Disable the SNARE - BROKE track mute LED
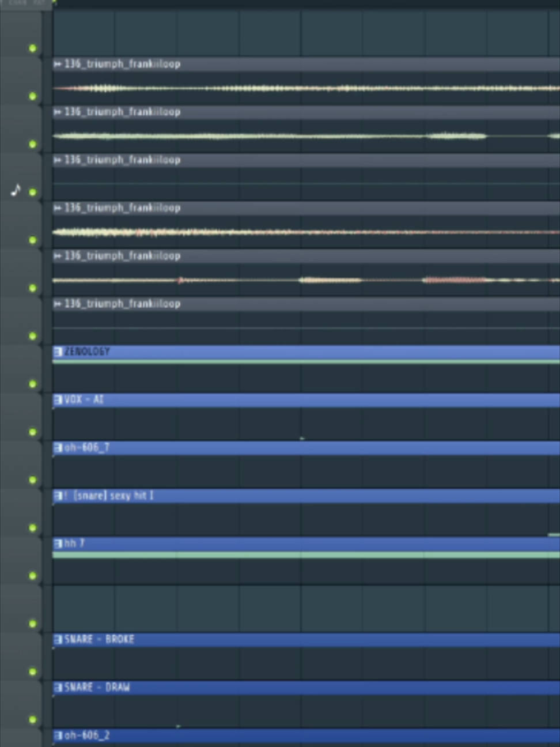Image resolution: width=560 pixels, height=747 pixels. [x=33, y=671]
